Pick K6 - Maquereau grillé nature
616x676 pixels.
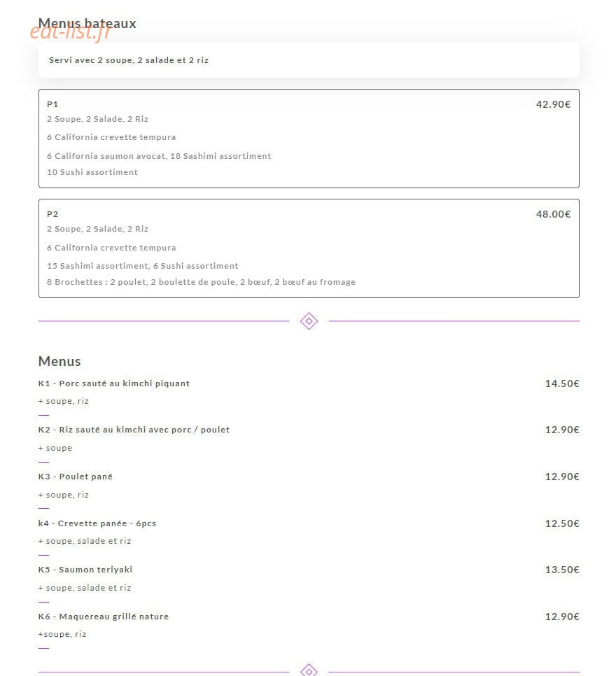click(104, 617)
